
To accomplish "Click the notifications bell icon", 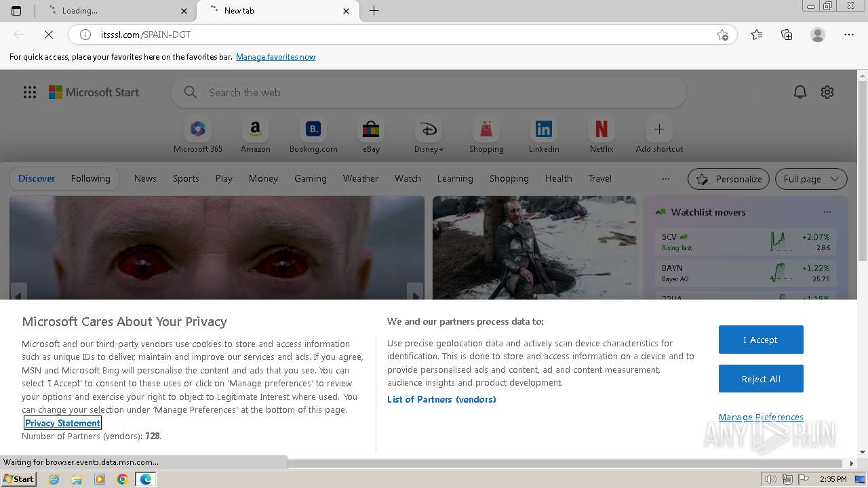I will pyautogui.click(x=800, y=92).
